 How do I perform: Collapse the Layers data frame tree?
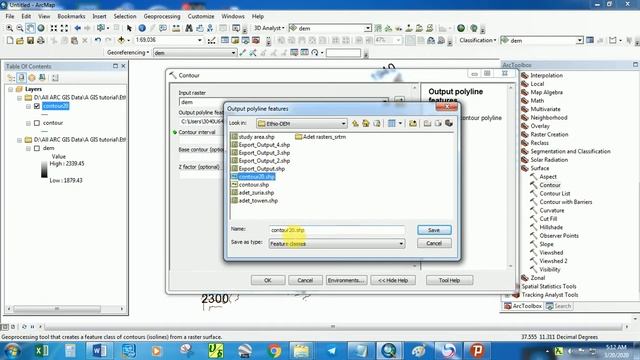pyautogui.click(x=11, y=89)
